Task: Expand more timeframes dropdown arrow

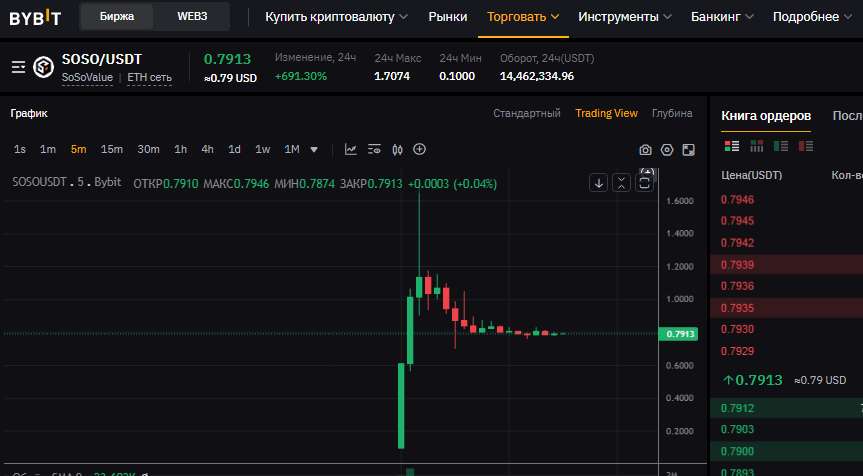Action: [x=314, y=150]
